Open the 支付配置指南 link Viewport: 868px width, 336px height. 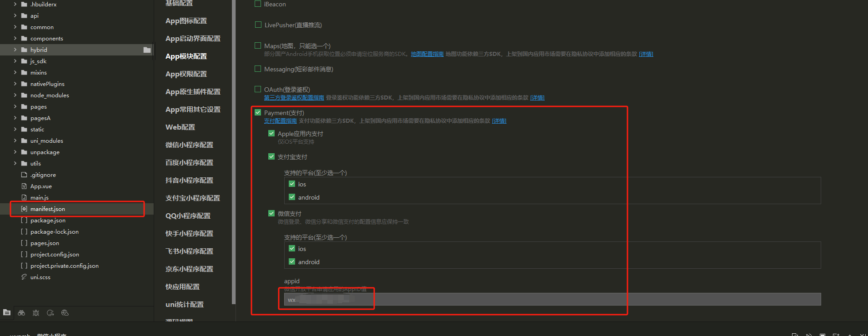point(281,121)
